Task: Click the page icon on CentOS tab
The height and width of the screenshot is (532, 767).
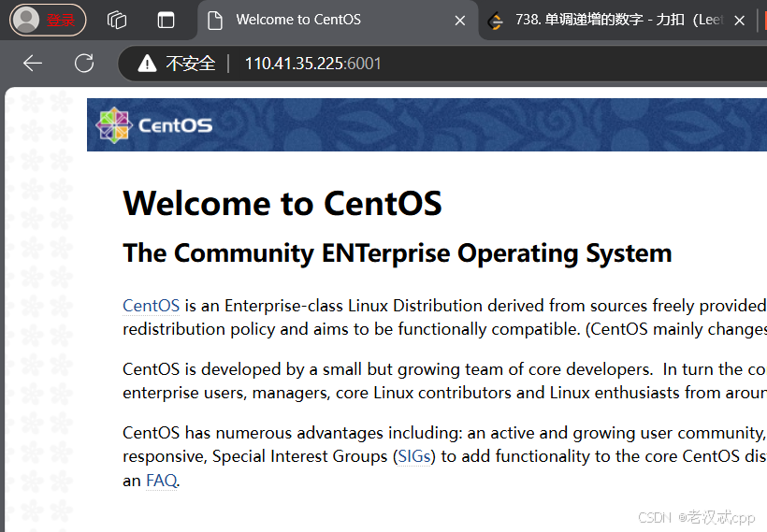Action: tap(215, 21)
